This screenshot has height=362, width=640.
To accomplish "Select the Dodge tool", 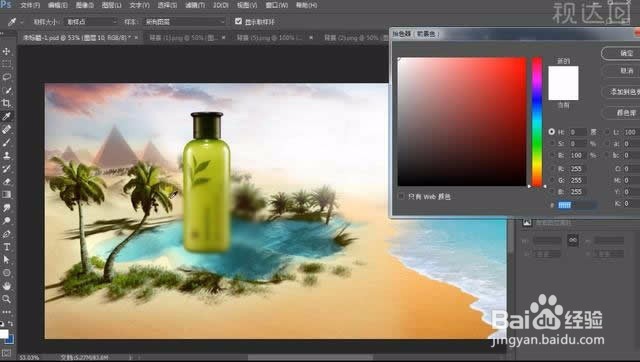I will coord(7,221).
